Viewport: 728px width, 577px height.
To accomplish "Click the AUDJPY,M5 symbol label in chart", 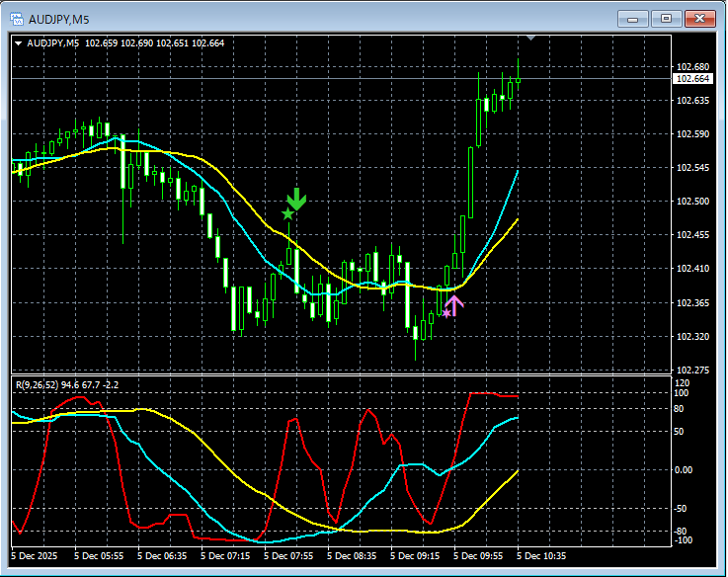I will click(53, 43).
